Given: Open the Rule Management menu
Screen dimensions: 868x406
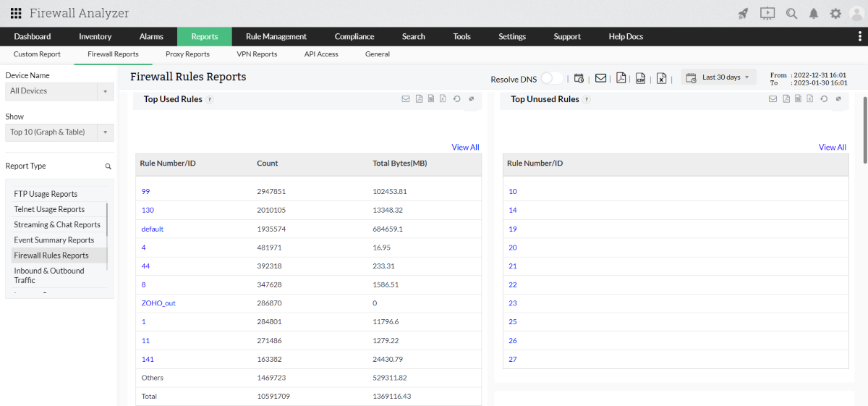Looking at the screenshot, I should 276,36.
